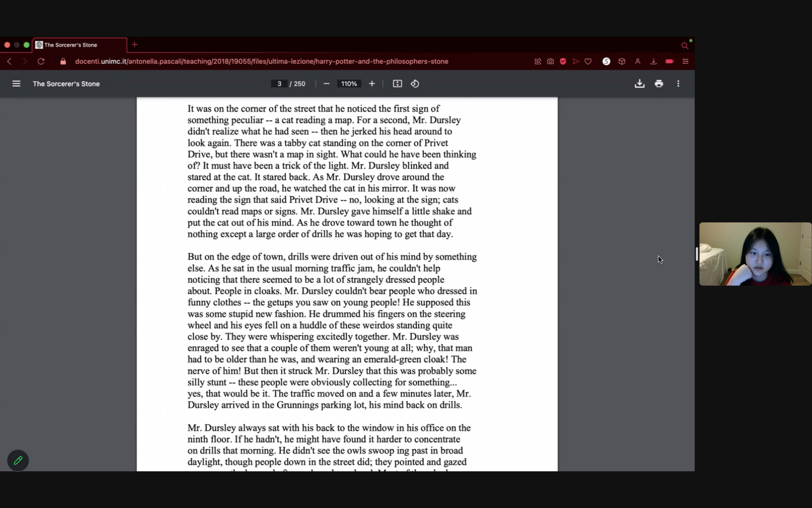812x508 pixels.
Task: Click the green pencil annotation button
Action: click(x=18, y=460)
